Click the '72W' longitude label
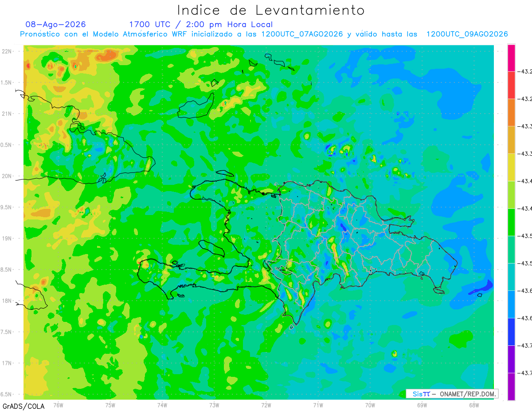 266,405
